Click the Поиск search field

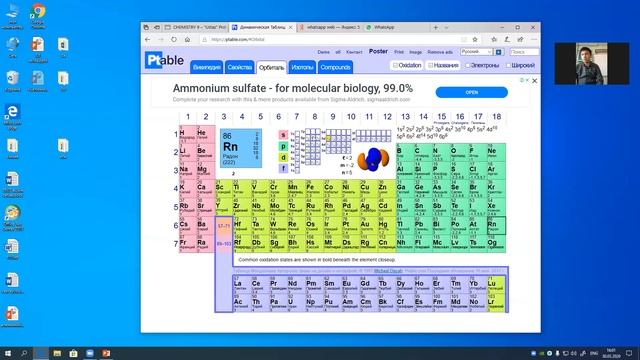524,52
